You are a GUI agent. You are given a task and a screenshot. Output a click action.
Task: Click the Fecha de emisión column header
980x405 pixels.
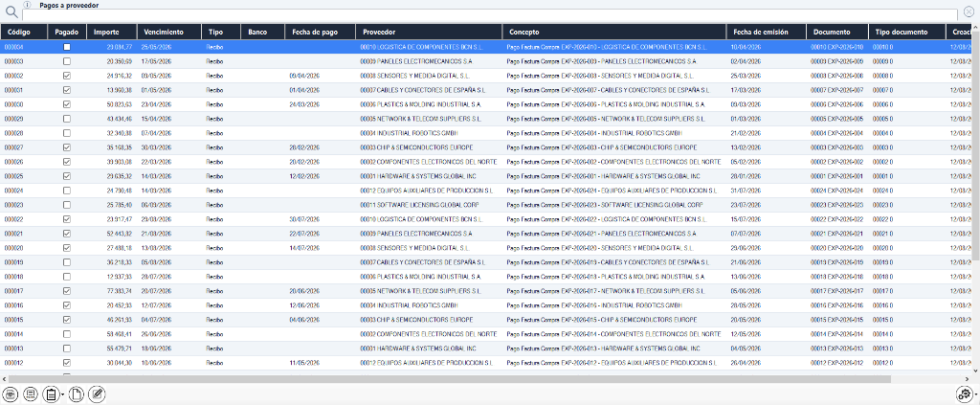pyautogui.click(x=767, y=32)
